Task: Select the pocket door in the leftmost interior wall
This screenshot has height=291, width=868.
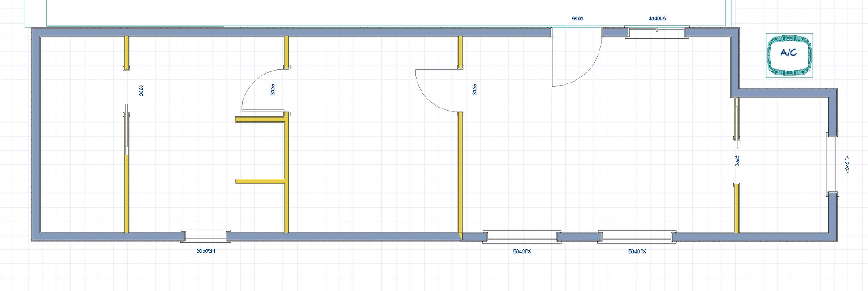Action: [127, 129]
